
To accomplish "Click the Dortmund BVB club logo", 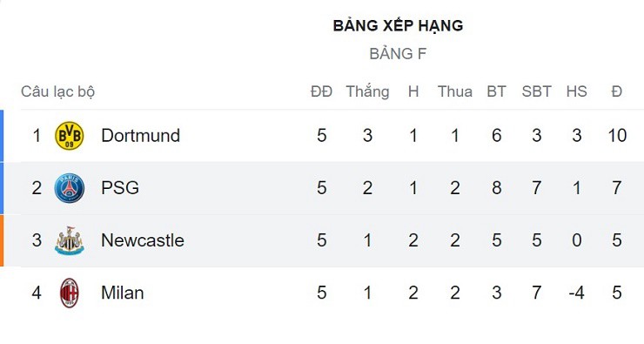I will (x=70, y=136).
